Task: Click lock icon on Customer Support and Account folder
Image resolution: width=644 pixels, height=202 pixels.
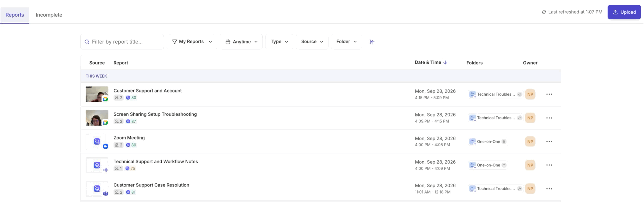Action: 520,94
